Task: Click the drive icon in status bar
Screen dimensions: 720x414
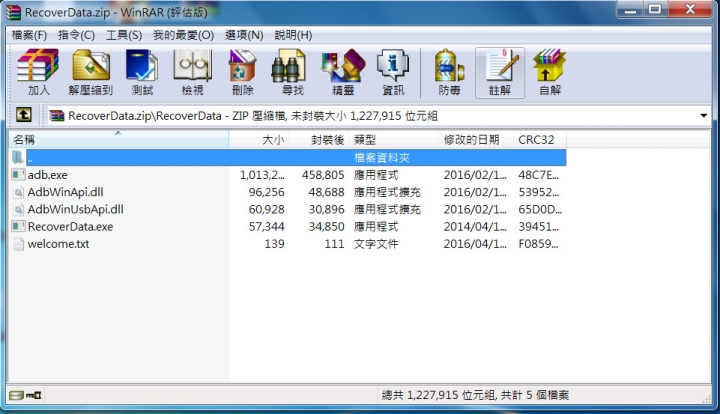Action: [16, 395]
